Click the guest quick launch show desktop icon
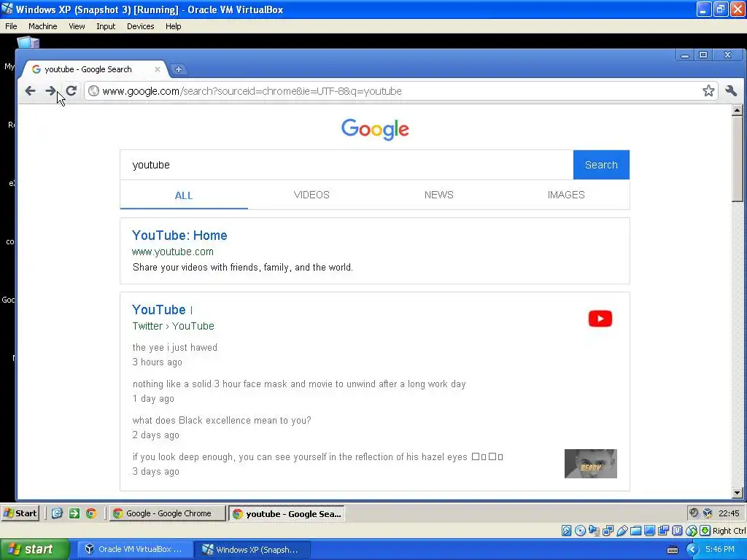The width and height of the screenshot is (747, 560). [57, 513]
